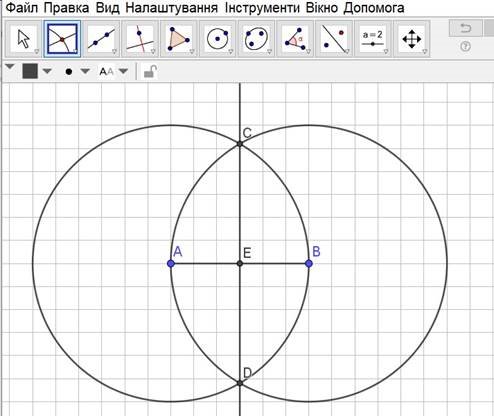Select intersection point D

tap(239, 383)
